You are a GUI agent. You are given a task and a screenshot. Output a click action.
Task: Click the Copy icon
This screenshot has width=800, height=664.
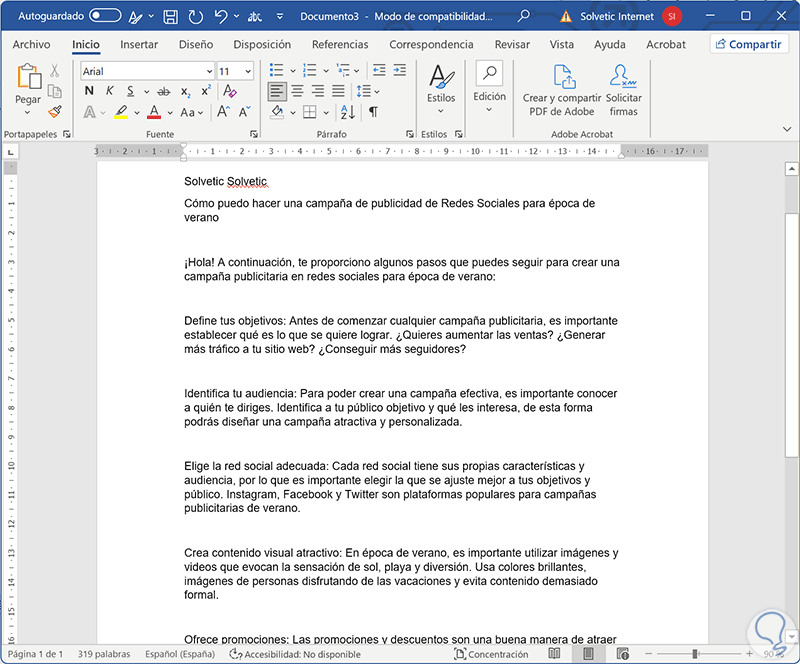(55, 91)
